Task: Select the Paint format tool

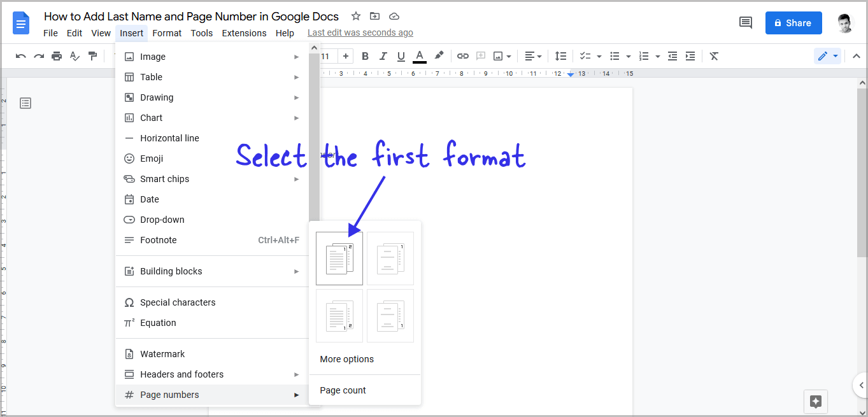Action: 92,56
